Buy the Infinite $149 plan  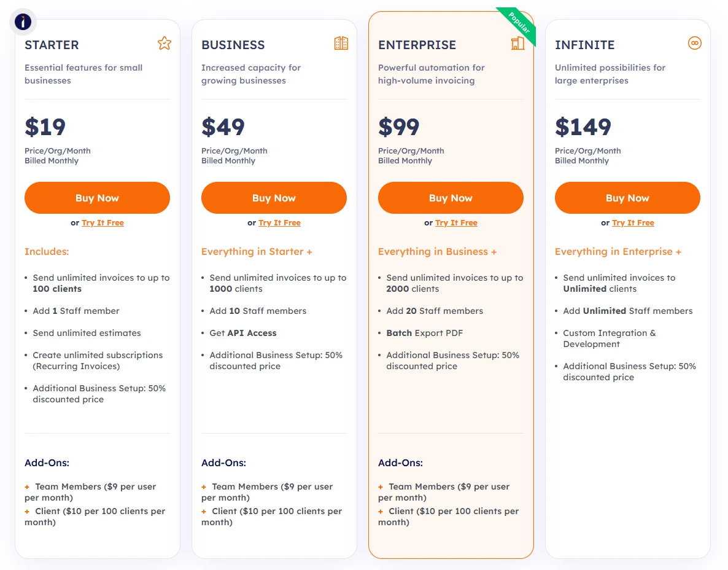coord(627,198)
